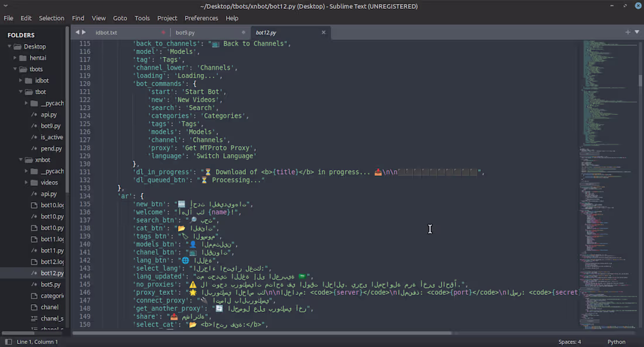The image size is (644, 347).
Task: Select bot12.py in sidebar
Action: [52, 273]
